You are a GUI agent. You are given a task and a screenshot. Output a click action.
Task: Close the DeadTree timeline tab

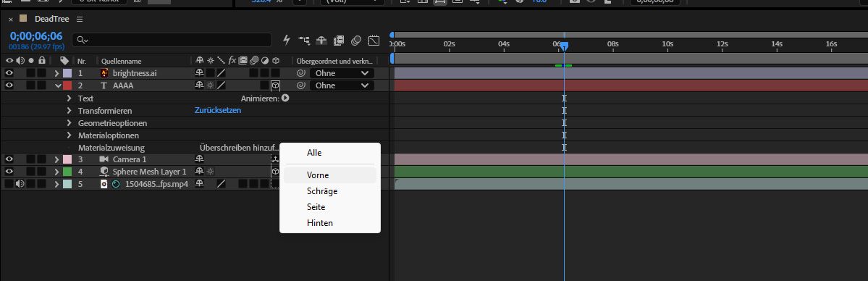coord(11,19)
